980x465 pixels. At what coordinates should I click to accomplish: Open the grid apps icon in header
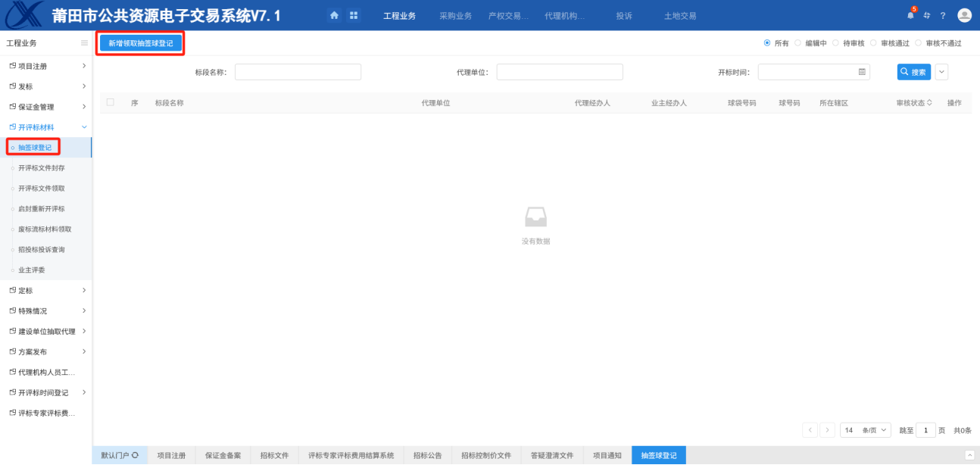tap(354, 15)
